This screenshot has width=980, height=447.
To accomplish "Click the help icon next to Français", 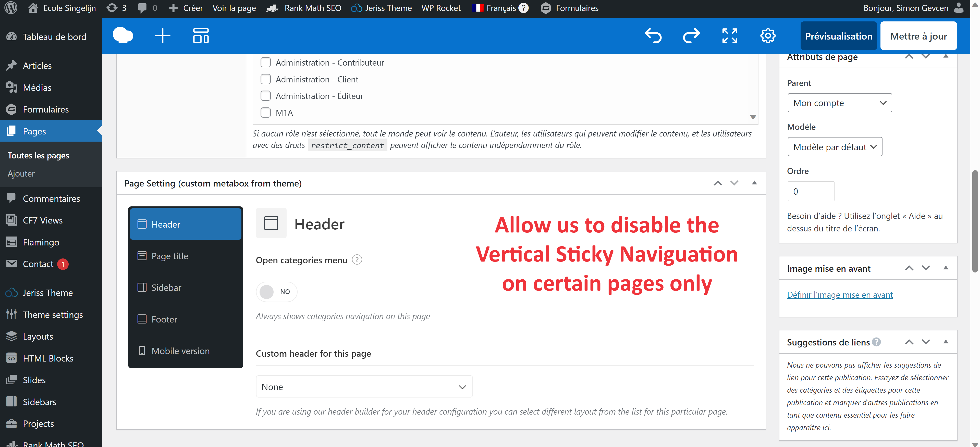I will pos(523,8).
